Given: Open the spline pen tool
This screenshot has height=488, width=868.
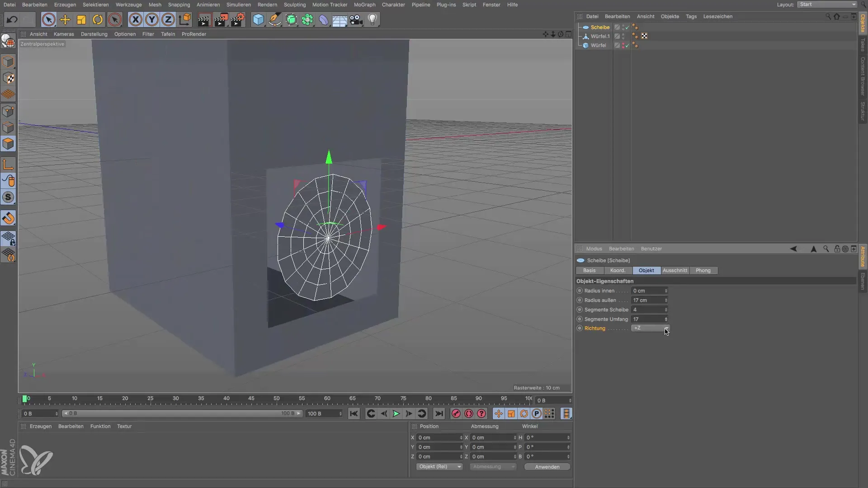Looking at the screenshot, I should tap(274, 19).
